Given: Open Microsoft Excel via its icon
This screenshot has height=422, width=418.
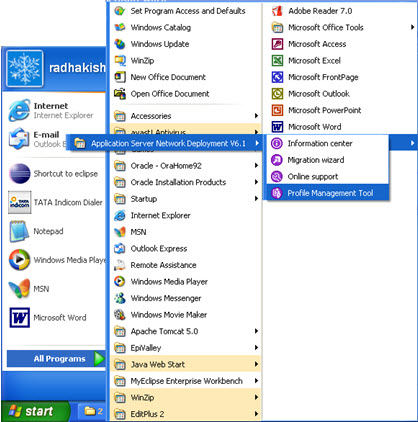Looking at the screenshot, I should click(x=277, y=61).
